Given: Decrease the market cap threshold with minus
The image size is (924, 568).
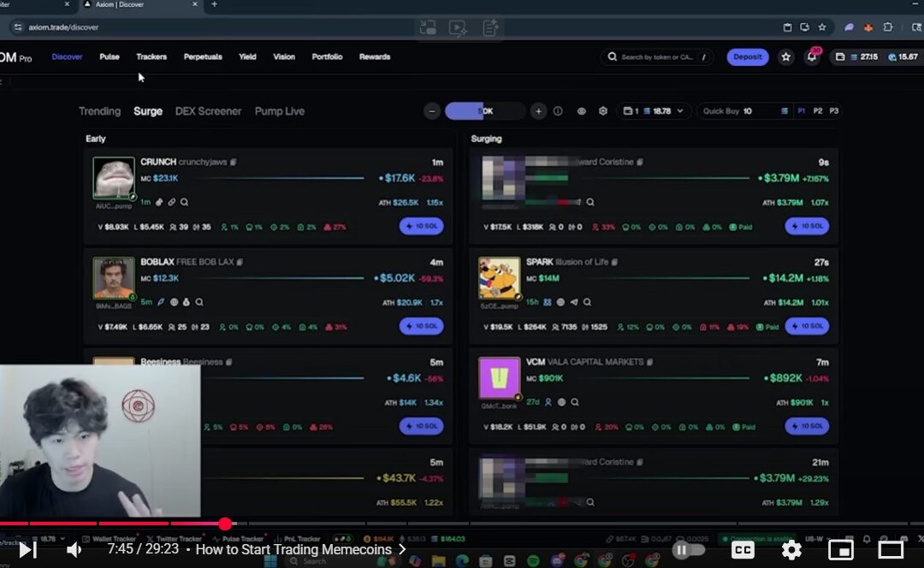Looking at the screenshot, I should coord(432,110).
